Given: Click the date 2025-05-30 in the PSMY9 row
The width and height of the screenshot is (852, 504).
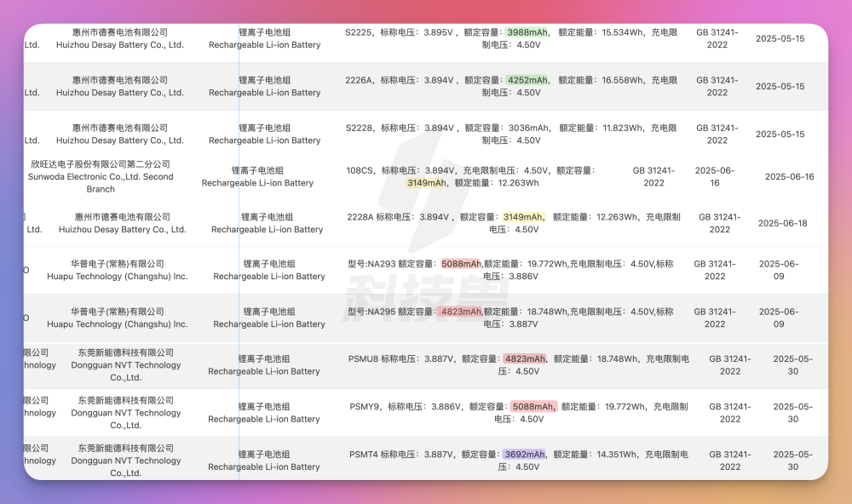Looking at the screenshot, I should [x=792, y=413].
